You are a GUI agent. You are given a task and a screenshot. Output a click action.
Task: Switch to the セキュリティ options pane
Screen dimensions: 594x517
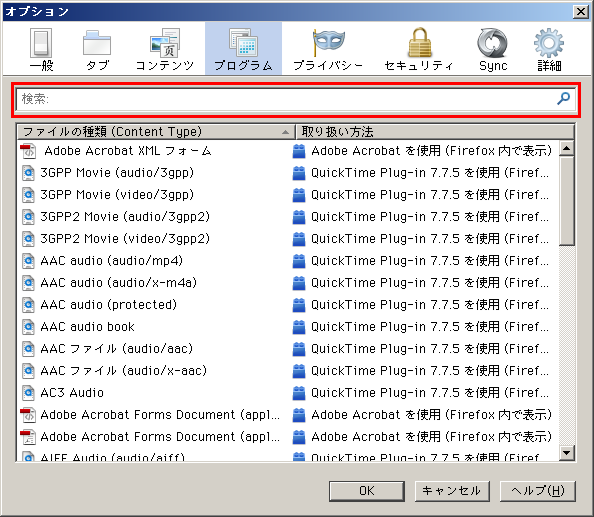coord(419,49)
